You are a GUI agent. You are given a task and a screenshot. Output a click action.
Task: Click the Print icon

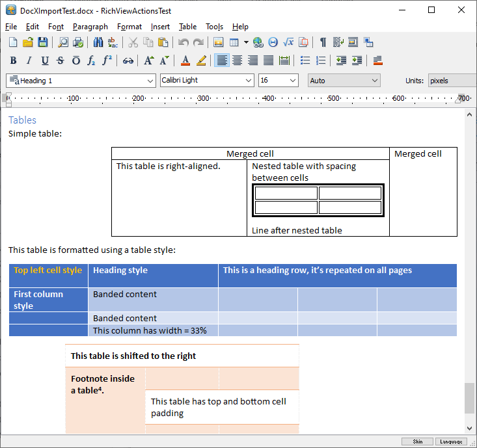point(78,42)
